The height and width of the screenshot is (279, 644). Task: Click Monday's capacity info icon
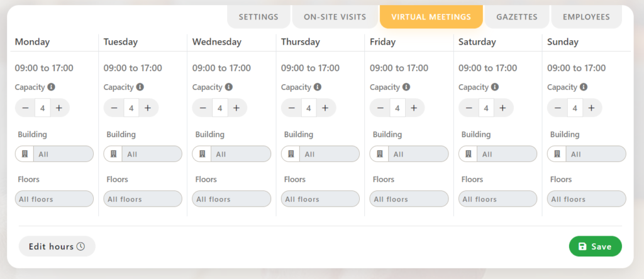pos(52,87)
